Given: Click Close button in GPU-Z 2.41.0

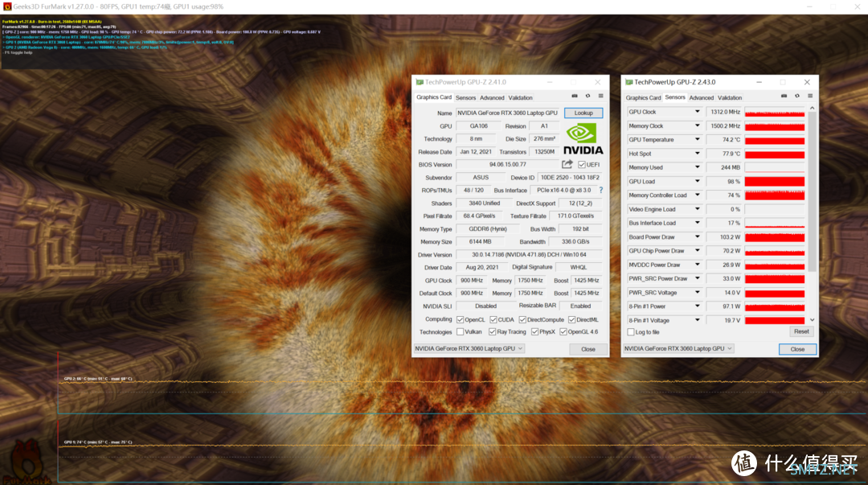Looking at the screenshot, I should (x=588, y=349).
